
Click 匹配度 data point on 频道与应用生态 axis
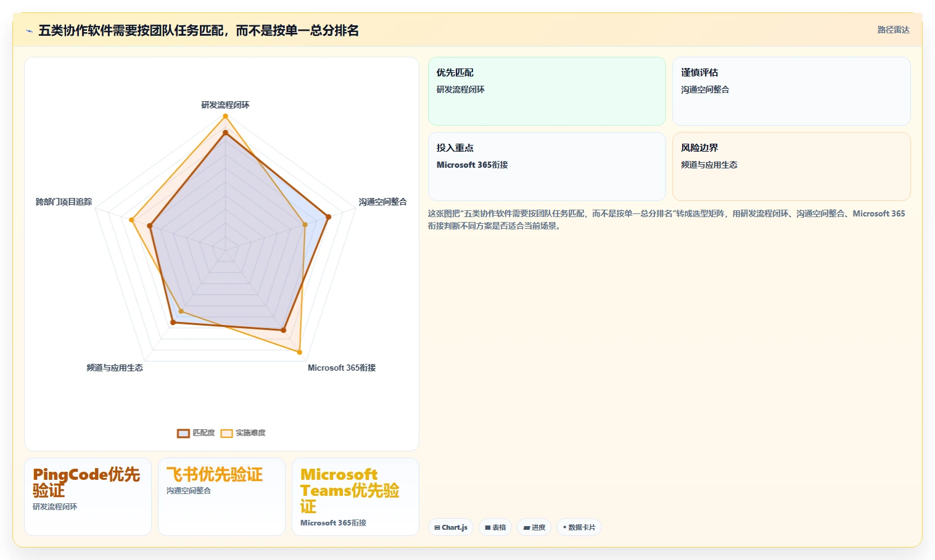click(x=173, y=322)
